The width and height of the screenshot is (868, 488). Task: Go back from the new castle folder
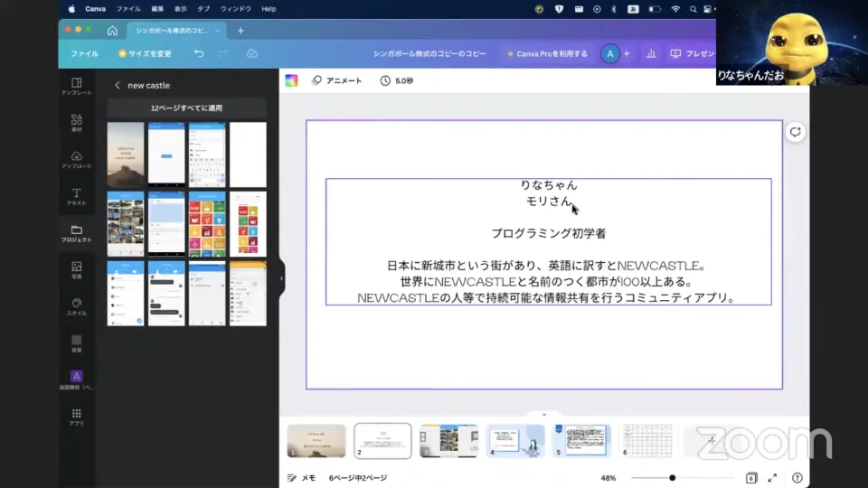[x=117, y=85]
